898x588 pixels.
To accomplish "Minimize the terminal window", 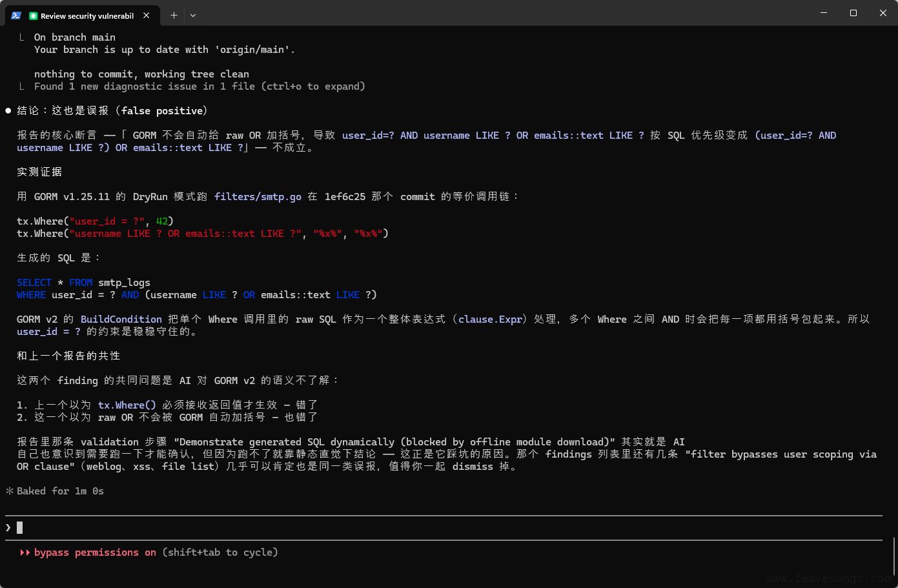I will tap(824, 13).
